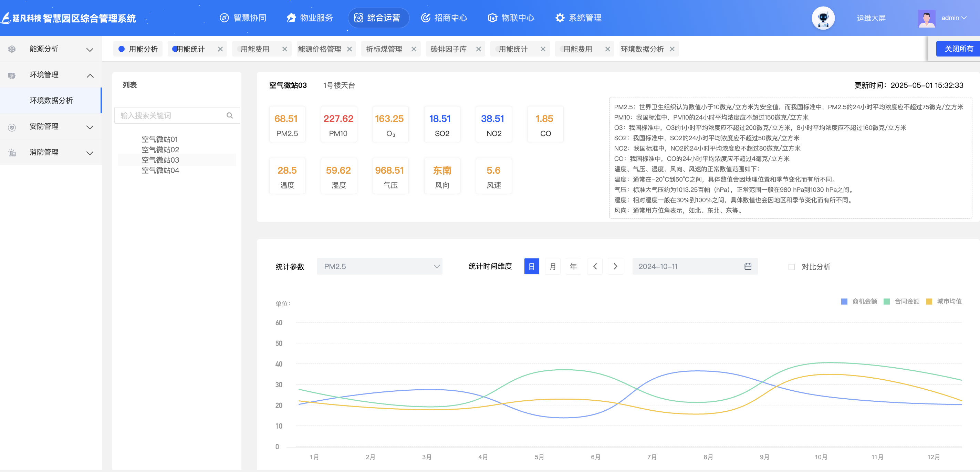Switch to the 折标煤管理 tab

point(384,49)
